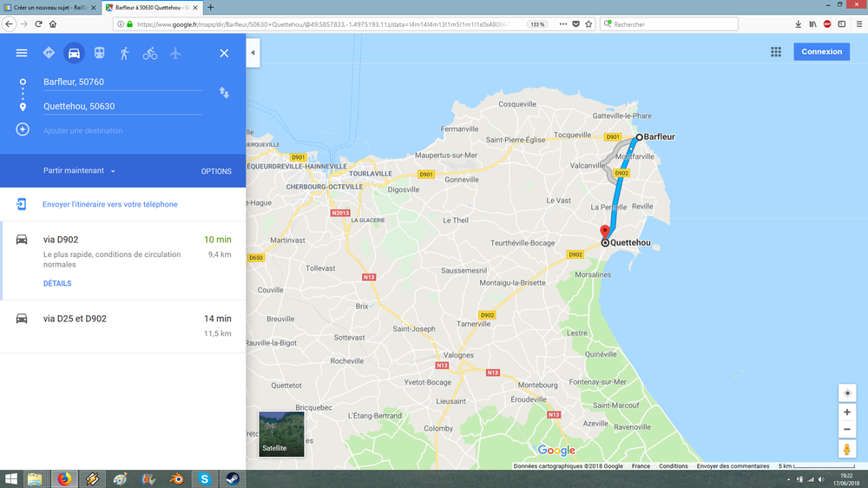Open Blender from the taskbar
This screenshot has height=488, width=868.
(x=176, y=478)
